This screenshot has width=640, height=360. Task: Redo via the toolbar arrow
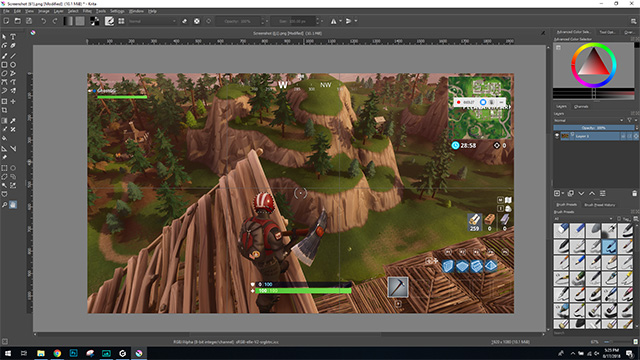55,21
